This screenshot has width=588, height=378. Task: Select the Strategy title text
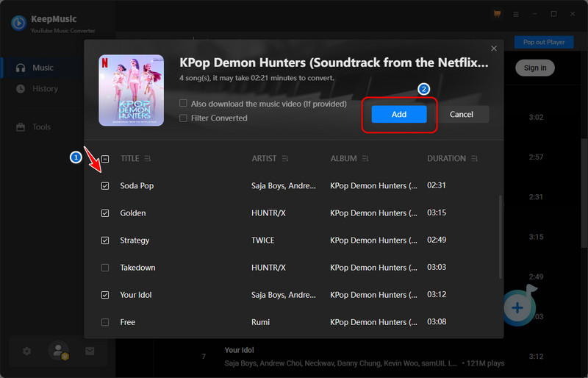click(x=135, y=240)
